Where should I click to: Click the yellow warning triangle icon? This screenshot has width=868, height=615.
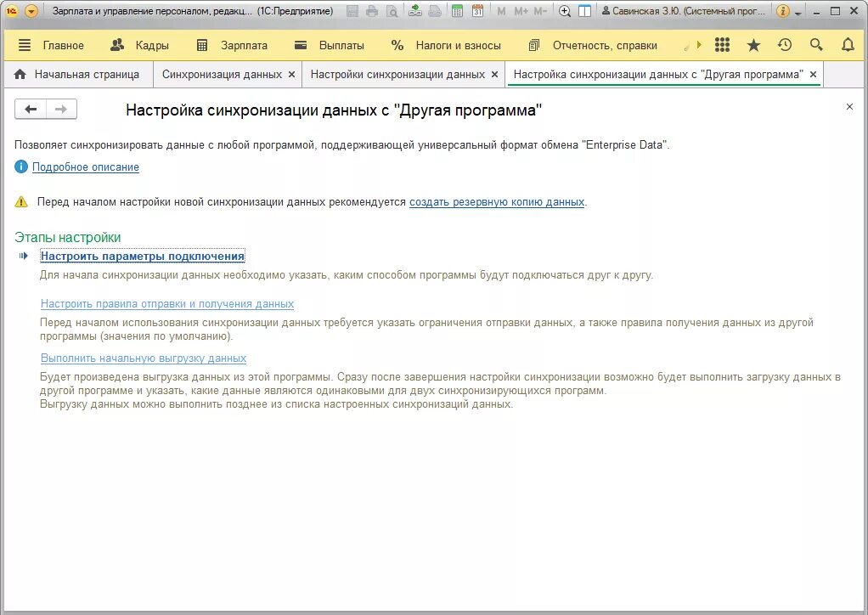21,202
